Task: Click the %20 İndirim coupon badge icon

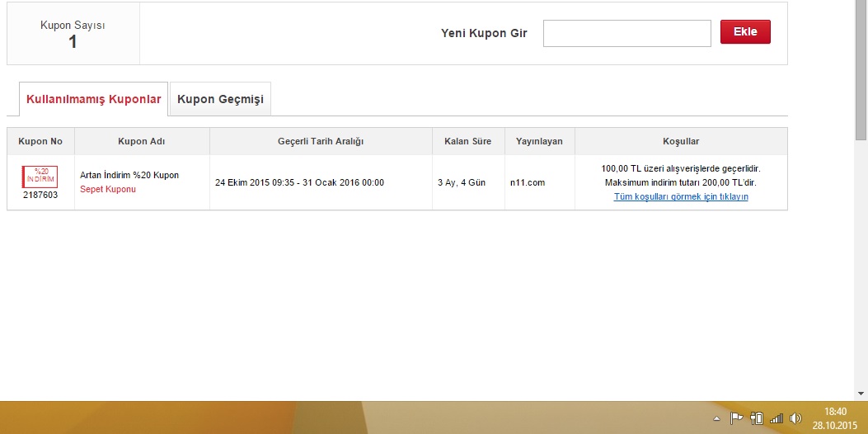Action: [x=40, y=176]
